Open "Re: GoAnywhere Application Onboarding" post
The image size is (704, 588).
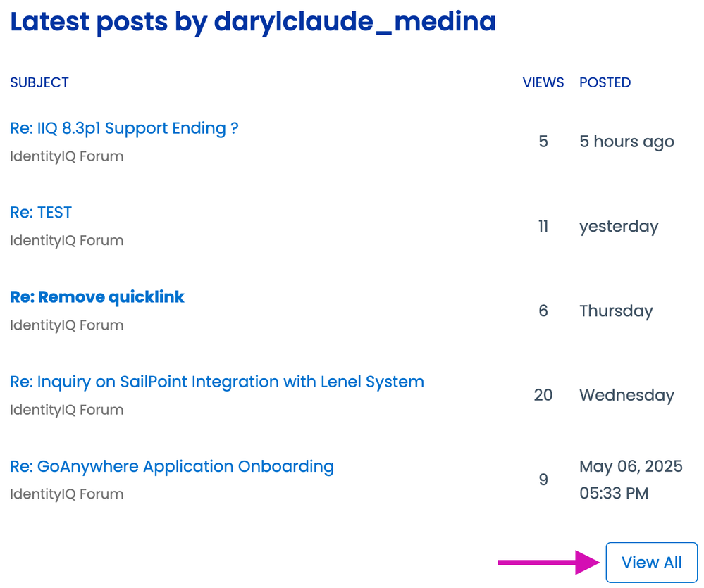(x=172, y=466)
